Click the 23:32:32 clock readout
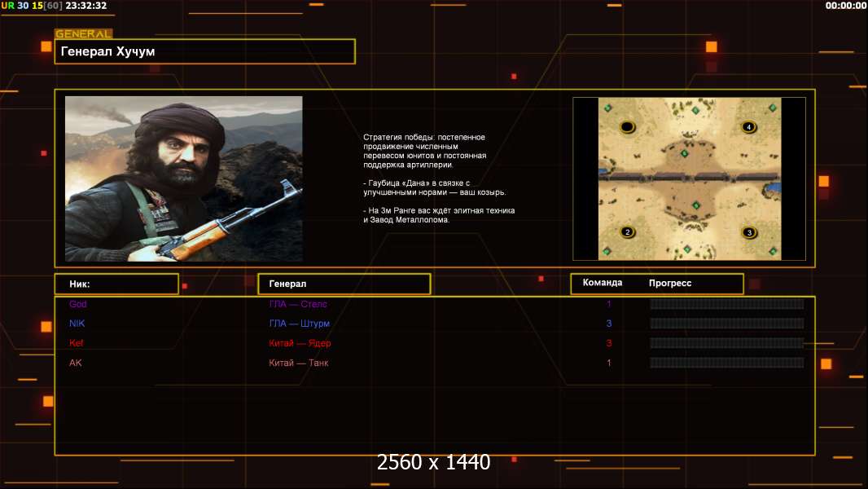This screenshot has height=489, width=868. tap(85, 6)
